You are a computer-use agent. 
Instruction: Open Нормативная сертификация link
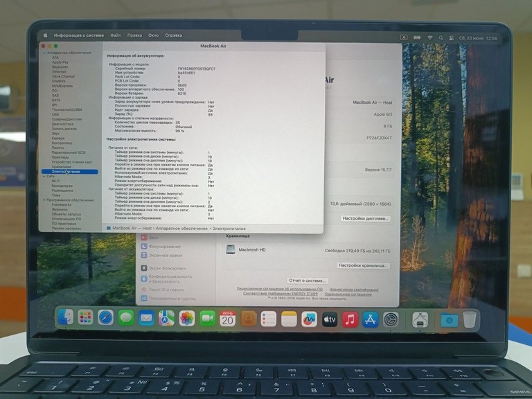353,290
